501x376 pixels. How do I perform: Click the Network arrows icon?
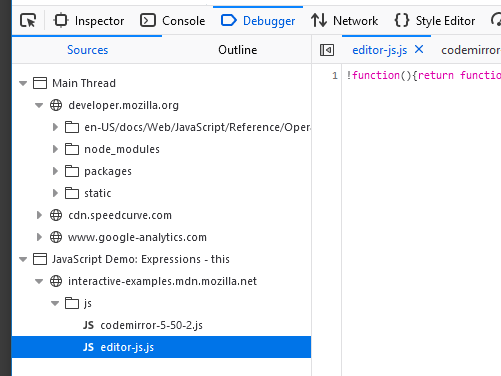(319, 20)
